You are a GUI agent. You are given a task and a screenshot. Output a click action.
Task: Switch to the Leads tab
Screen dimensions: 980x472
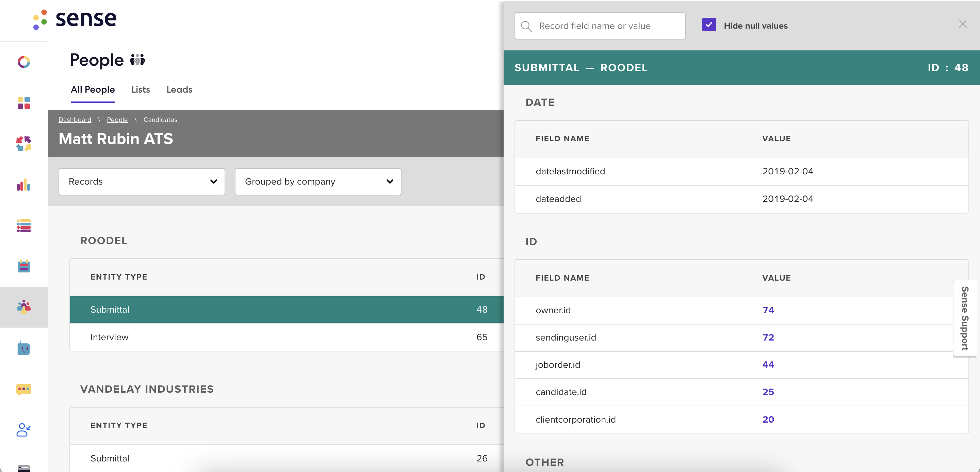click(x=179, y=90)
